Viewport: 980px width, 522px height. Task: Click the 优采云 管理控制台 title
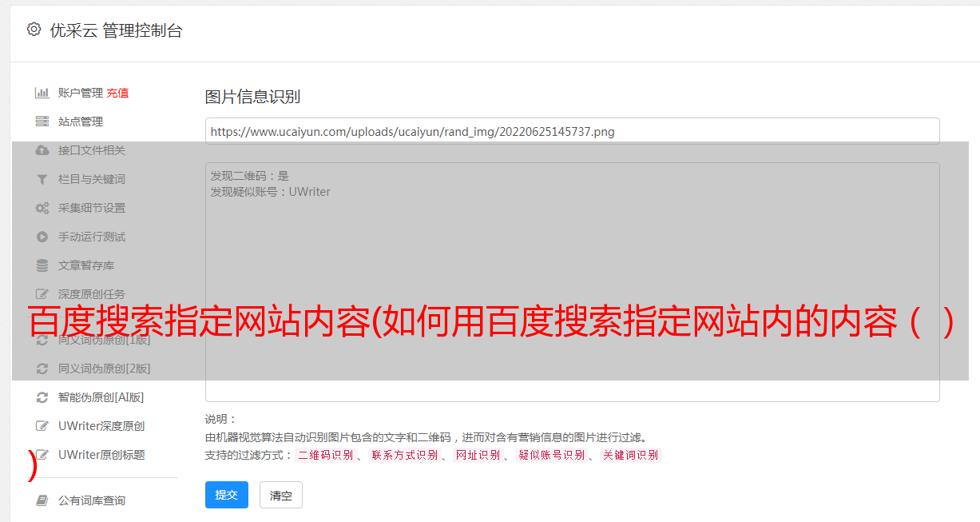(116, 30)
